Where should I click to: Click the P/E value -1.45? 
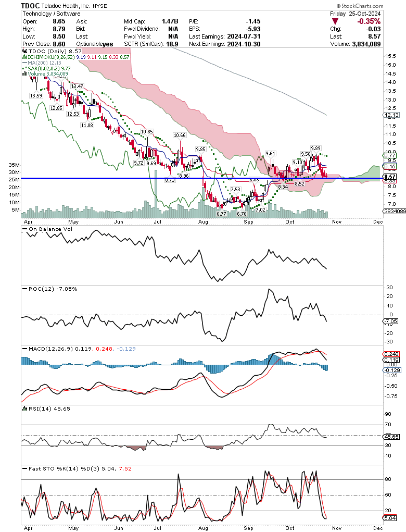pos(253,21)
